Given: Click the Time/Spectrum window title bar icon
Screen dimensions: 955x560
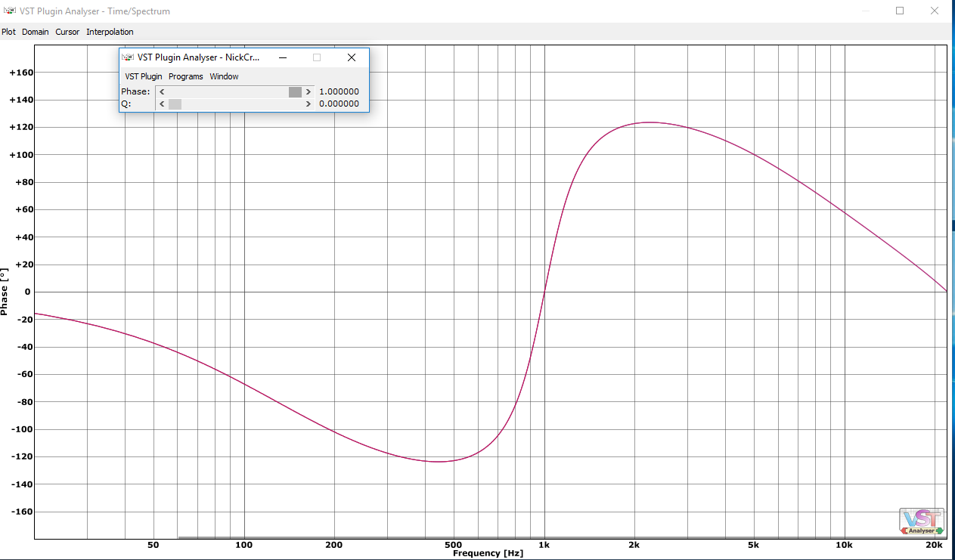Looking at the screenshot, I should [x=10, y=11].
